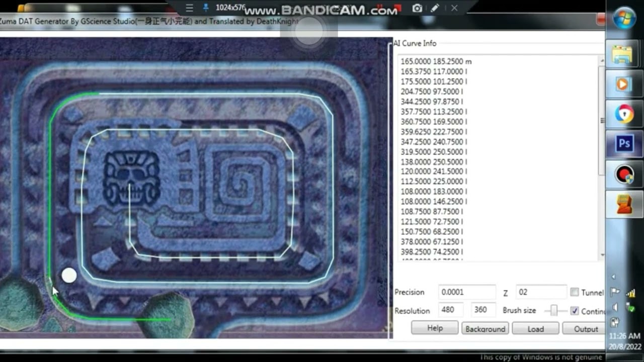Click the Load button
The width and height of the screenshot is (644, 362).
535,329
